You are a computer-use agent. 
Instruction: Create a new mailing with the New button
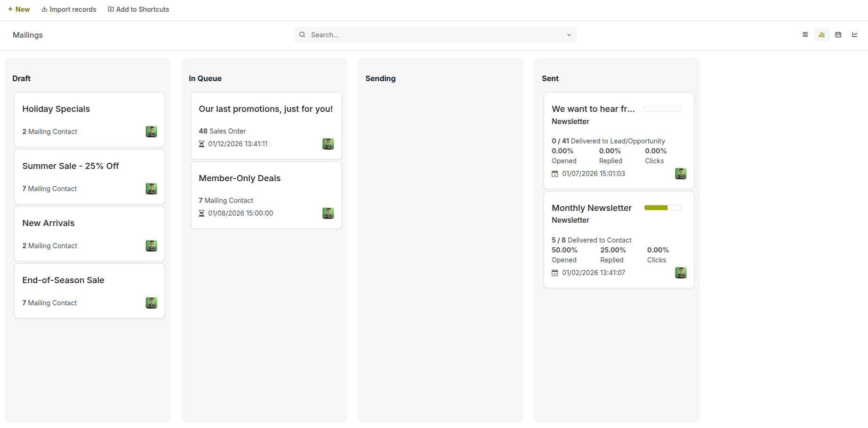(18, 9)
